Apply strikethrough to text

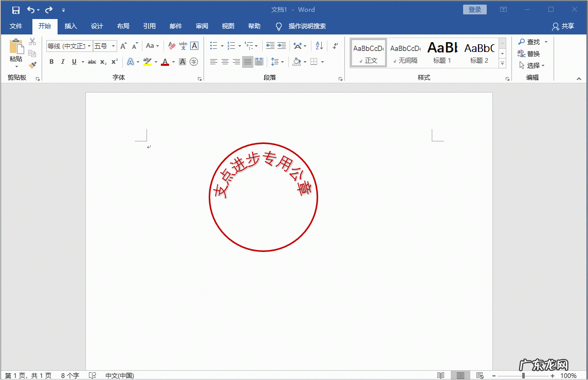(91, 62)
